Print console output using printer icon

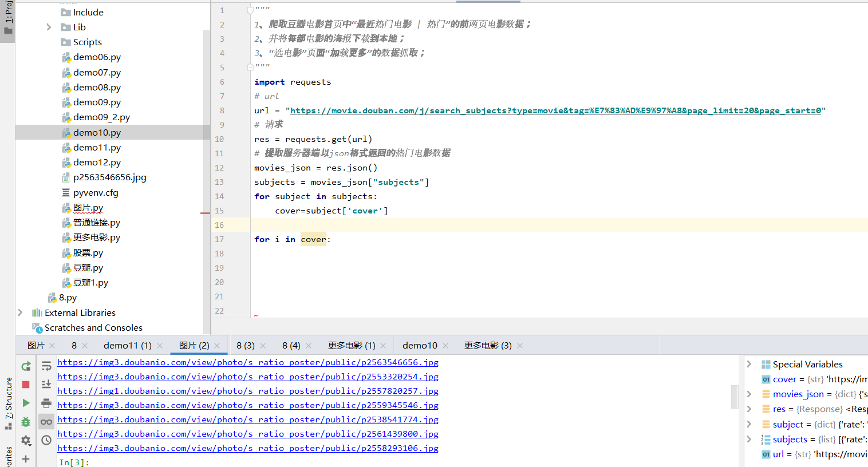tap(46, 403)
